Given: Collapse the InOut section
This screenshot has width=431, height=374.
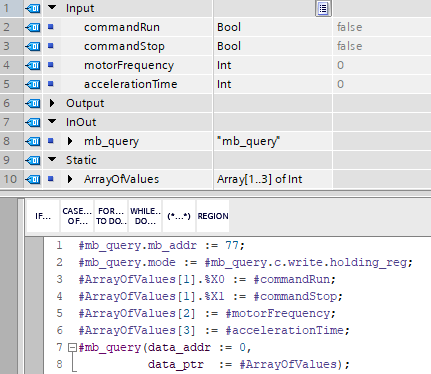Looking at the screenshot, I should pos(52,121).
